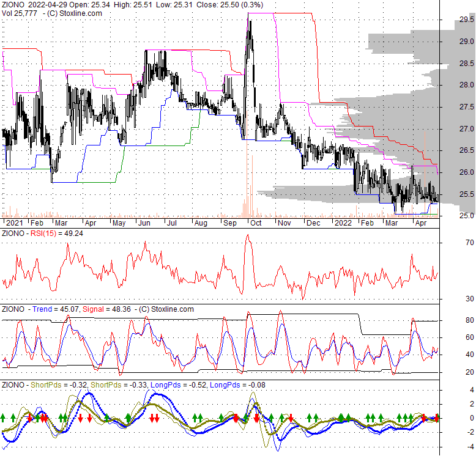Click the 28.0 price axis label

click(x=466, y=85)
